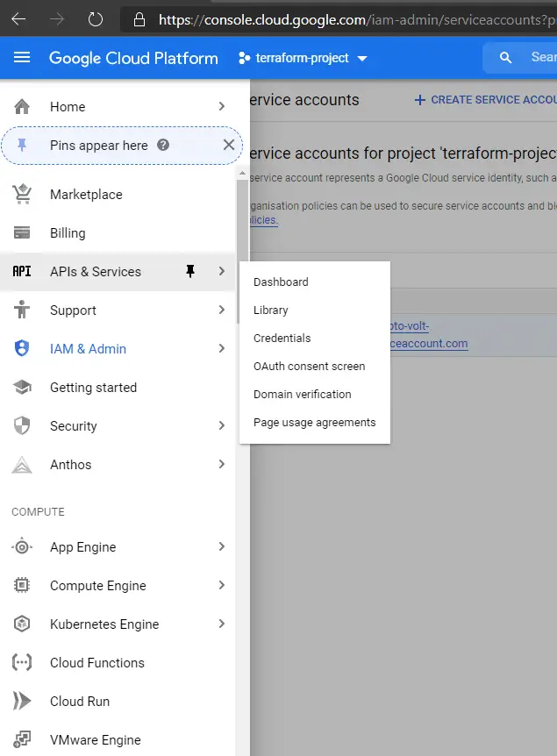Click the Cloud Functions brackets icon
This screenshot has width=557, height=756.
coord(22,662)
